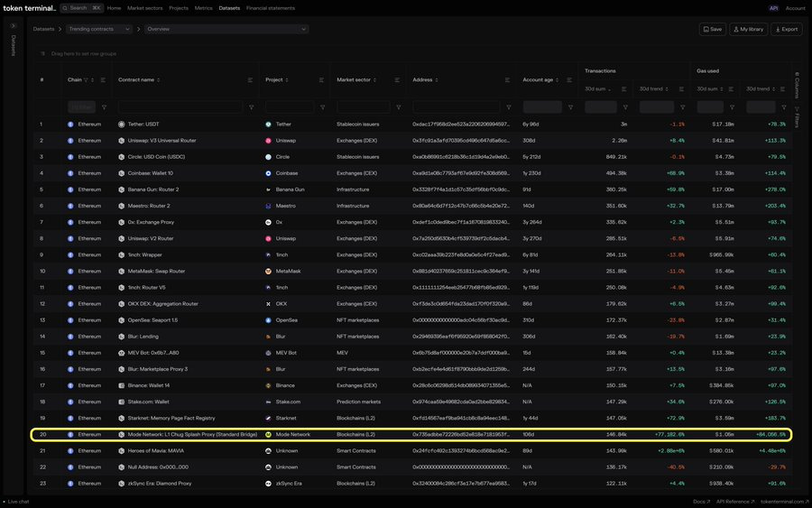This screenshot has width=812, height=508.
Task: Click the API badge button
Action: [x=774, y=8]
